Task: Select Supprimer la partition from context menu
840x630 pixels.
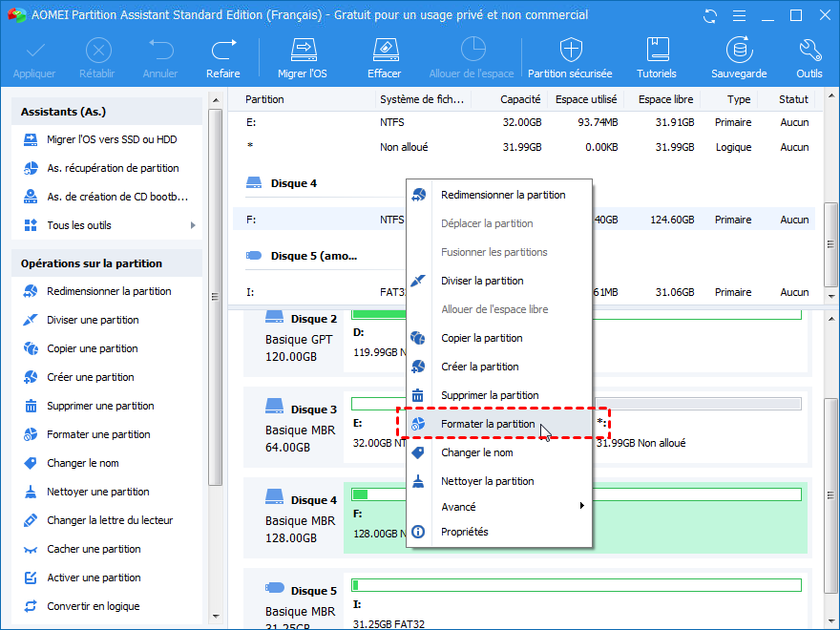Action: pyautogui.click(x=490, y=395)
